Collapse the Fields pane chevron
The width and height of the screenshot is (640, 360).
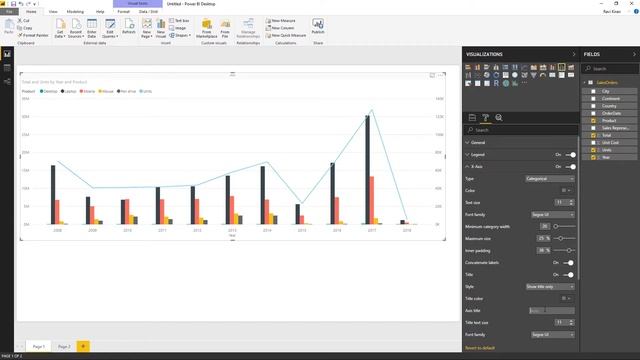634,54
